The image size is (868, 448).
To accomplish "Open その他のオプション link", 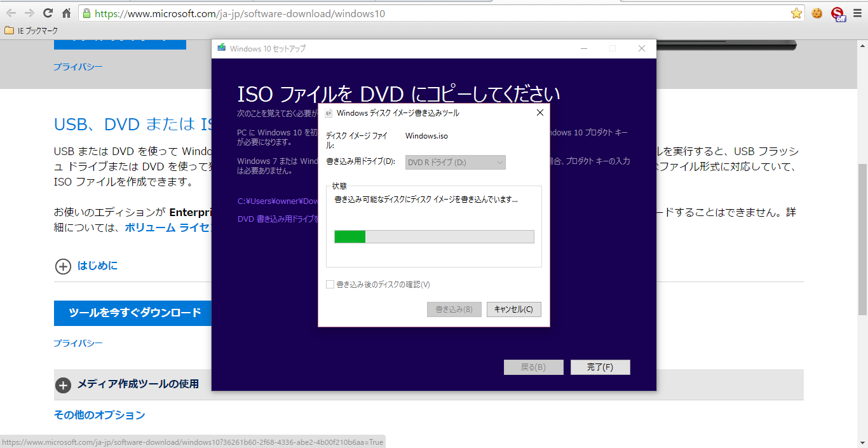I will point(99,415).
